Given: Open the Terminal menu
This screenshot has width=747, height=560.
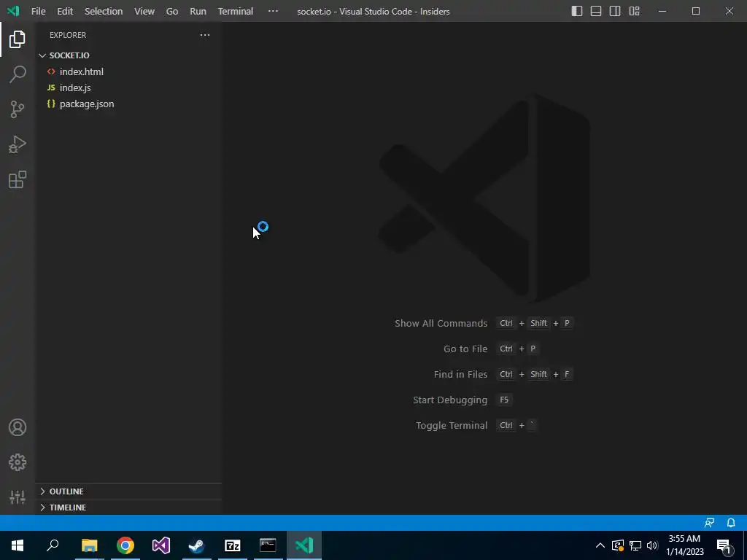Looking at the screenshot, I should [x=236, y=11].
